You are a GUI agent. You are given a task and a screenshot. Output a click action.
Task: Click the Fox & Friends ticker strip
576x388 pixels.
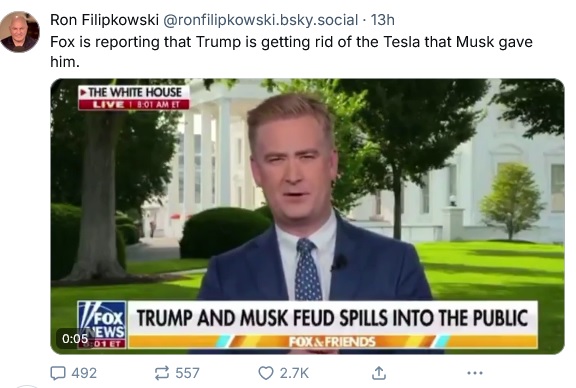tap(332, 342)
